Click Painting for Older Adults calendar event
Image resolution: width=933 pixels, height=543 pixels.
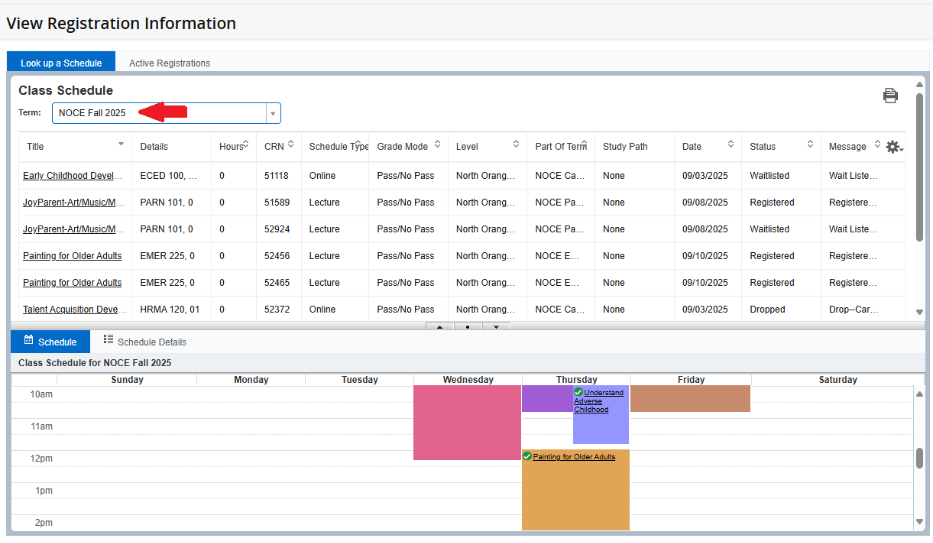click(574, 457)
